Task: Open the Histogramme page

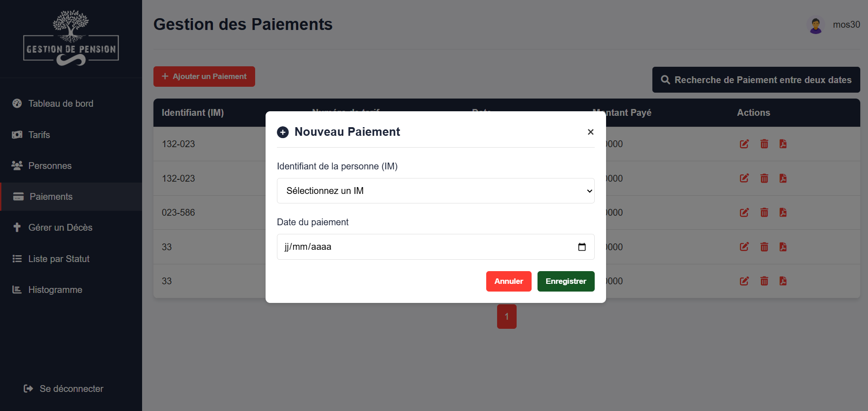Action: pos(55,290)
